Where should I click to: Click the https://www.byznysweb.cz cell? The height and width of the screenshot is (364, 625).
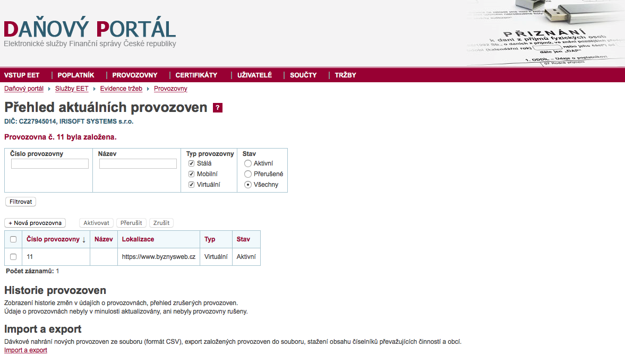(x=159, y=257)
